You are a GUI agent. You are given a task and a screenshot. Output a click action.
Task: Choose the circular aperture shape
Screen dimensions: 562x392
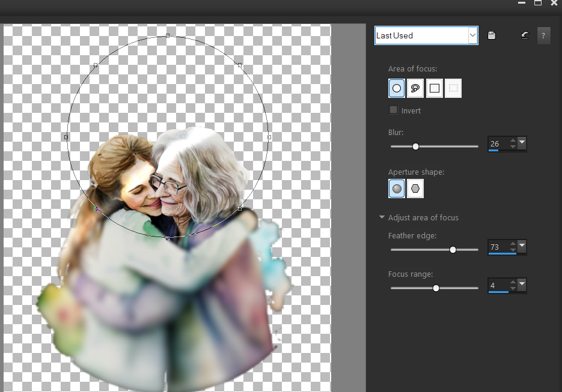click(397, 189)
